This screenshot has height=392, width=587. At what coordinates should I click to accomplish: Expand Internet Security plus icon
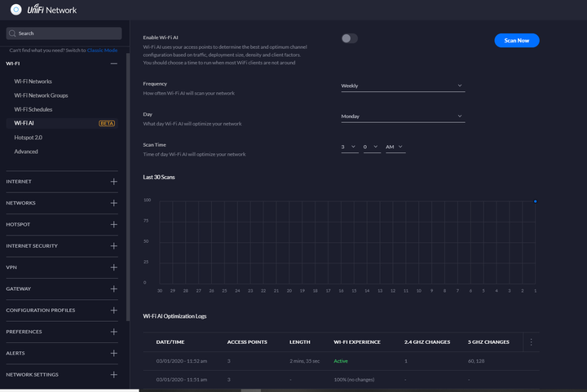click(x=114, y=246)
